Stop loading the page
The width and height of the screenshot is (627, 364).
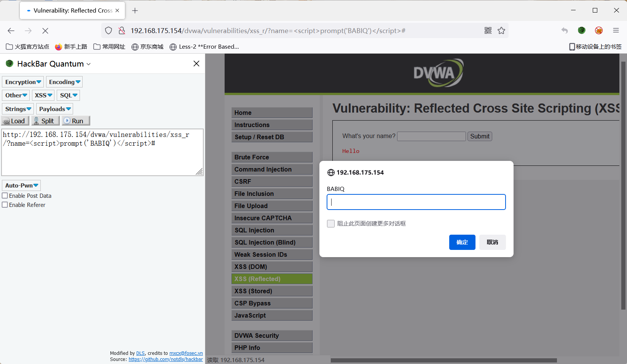click(x=45, y=31)
